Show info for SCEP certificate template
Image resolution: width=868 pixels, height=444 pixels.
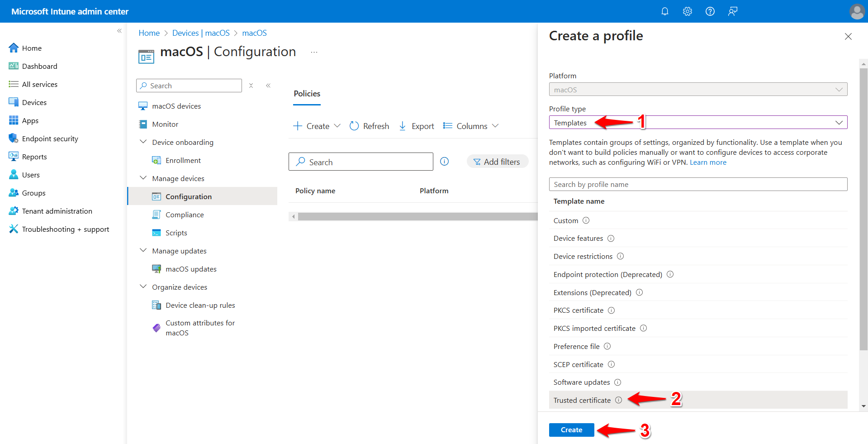611,364
